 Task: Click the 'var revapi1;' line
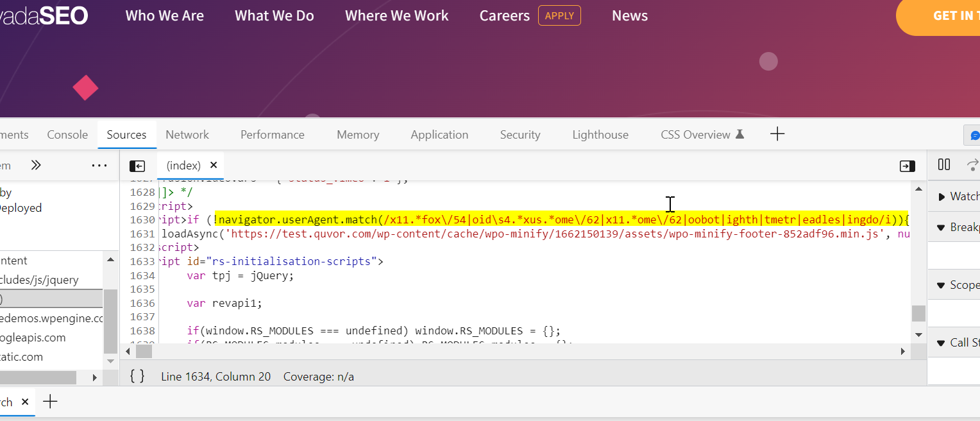tap(224, 303)
